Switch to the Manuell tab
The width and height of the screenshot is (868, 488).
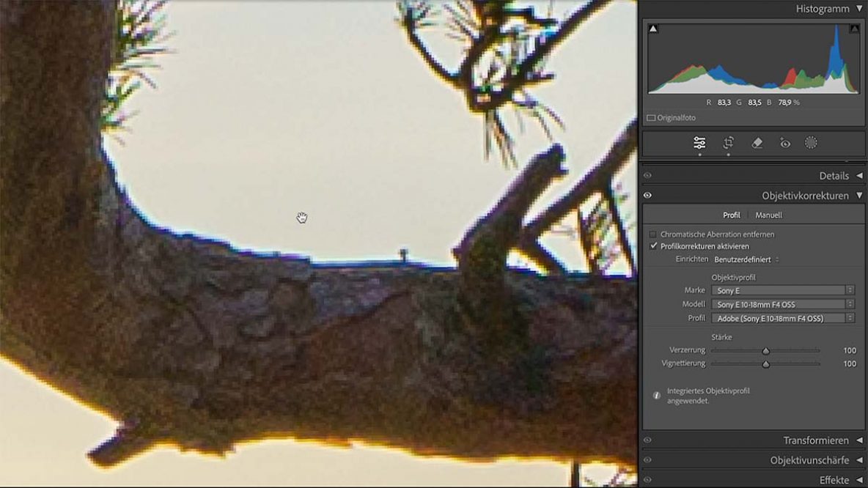[x=768, y=215]
